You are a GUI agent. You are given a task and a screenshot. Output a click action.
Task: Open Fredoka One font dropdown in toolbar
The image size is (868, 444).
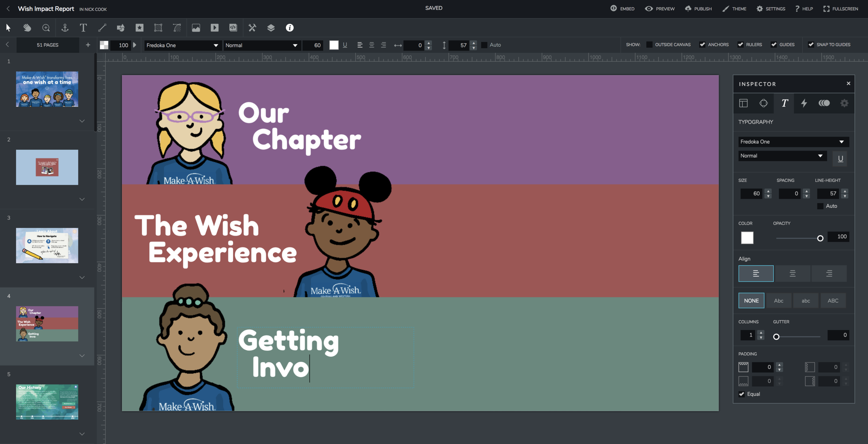tap(182, 45)
